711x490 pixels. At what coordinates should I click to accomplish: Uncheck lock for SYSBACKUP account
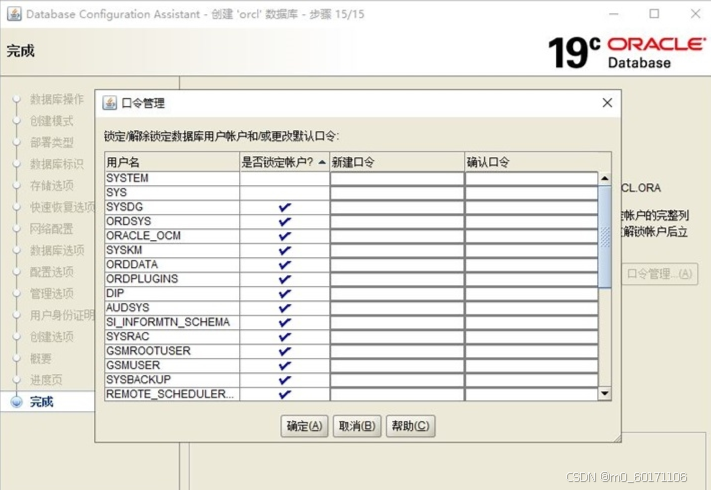pyautogui.click(x=284, y=380)
